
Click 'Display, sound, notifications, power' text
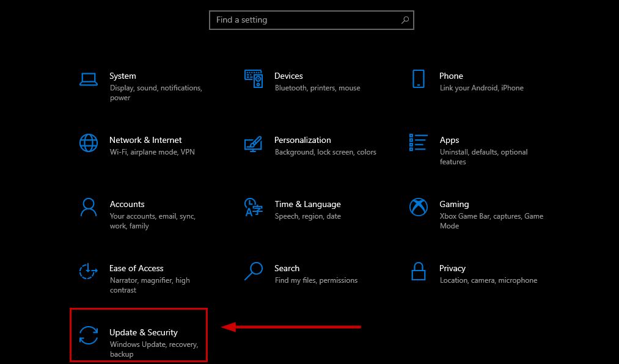[x=156, y=93]
